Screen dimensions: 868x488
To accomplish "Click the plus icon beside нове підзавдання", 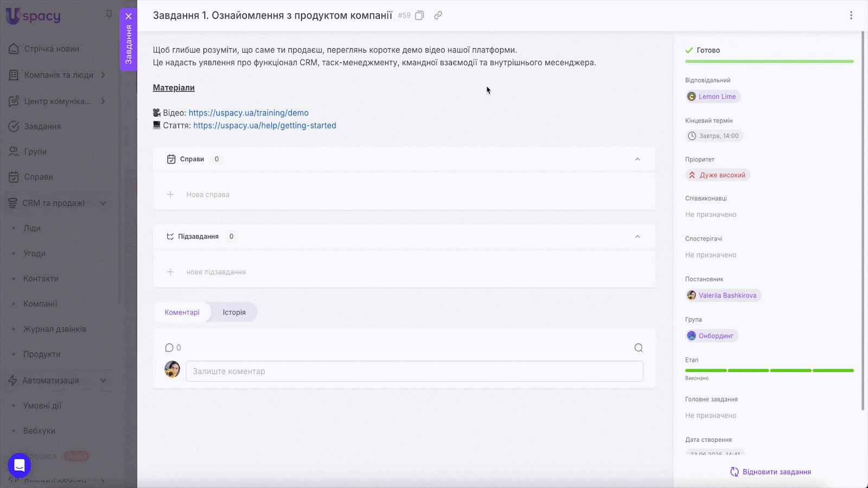I will [x=170, y=272].
